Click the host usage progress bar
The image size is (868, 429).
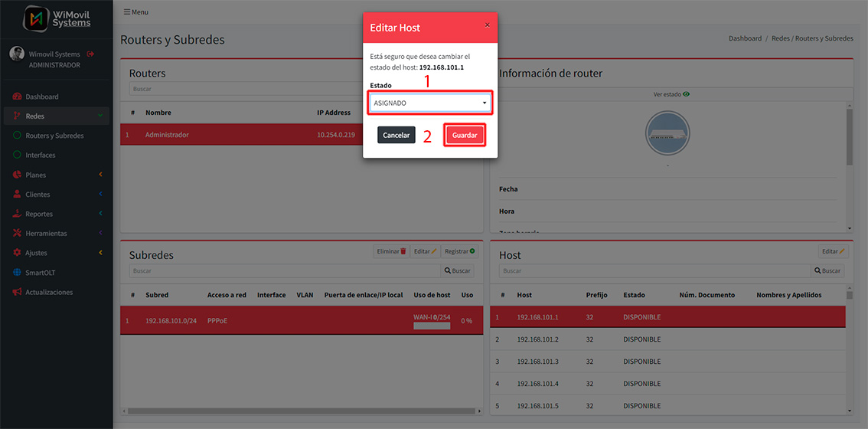pos(432,326)
